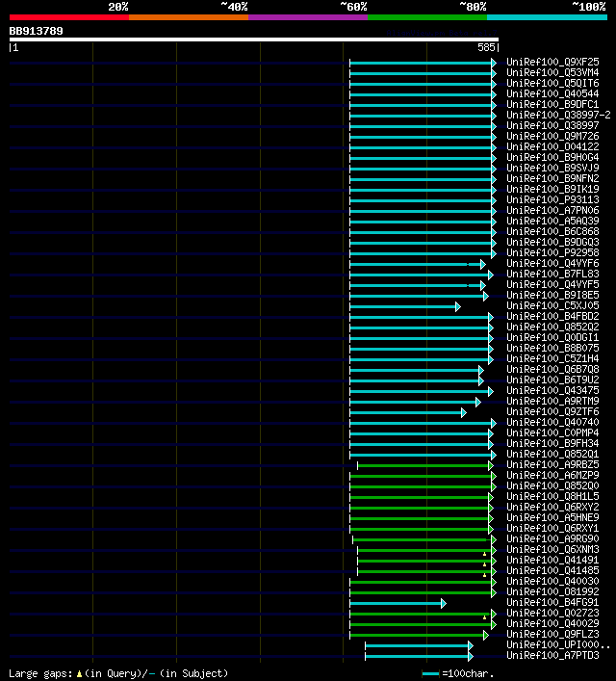Select hit UniRef100_B9NFN2
Screen dimensions: 616x681
(552, 178)
